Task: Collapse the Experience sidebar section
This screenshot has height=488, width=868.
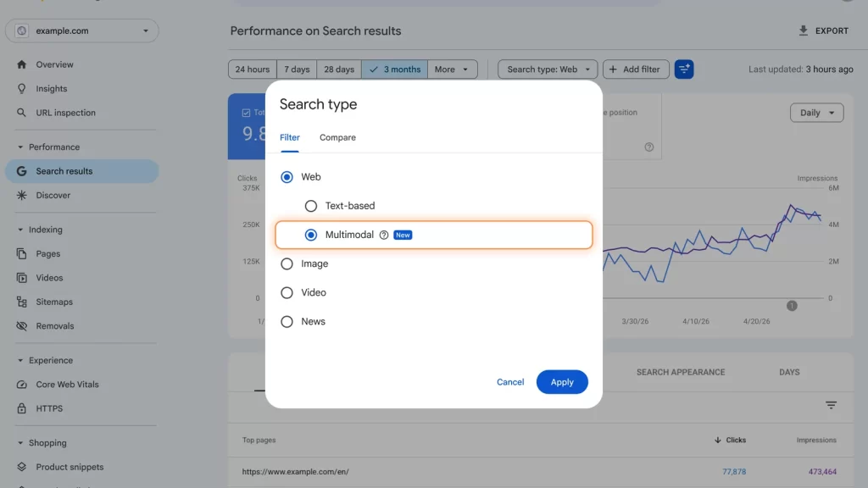Action: [x=20, y=360]
